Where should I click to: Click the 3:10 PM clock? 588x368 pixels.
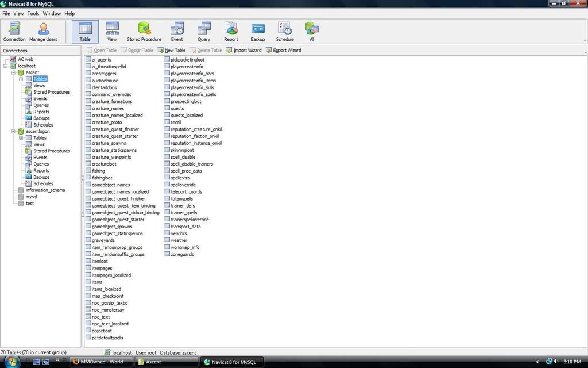(x=572, y=362)
